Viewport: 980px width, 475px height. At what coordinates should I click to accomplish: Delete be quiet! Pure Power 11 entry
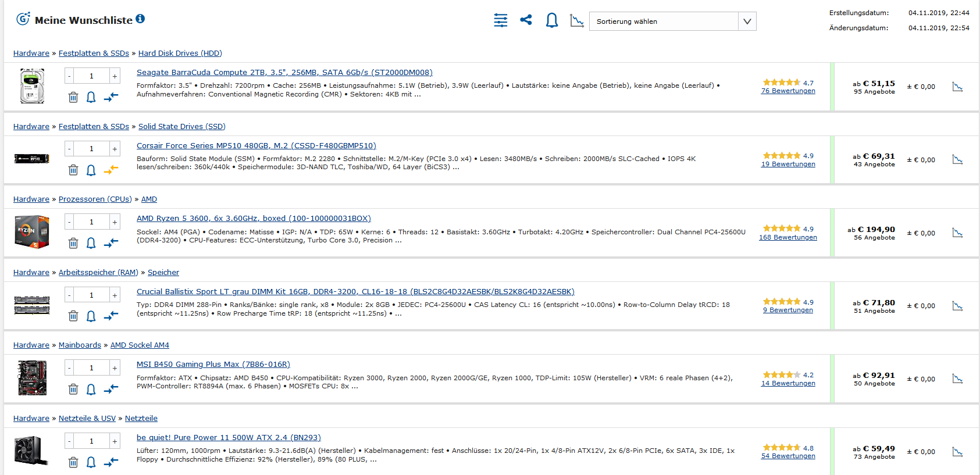coord(73,462)
